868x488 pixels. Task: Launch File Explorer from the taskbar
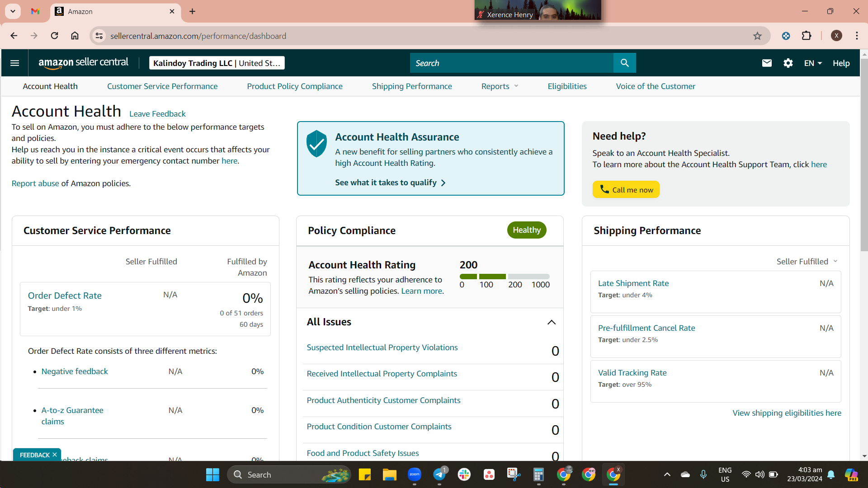tap(389, 474)
